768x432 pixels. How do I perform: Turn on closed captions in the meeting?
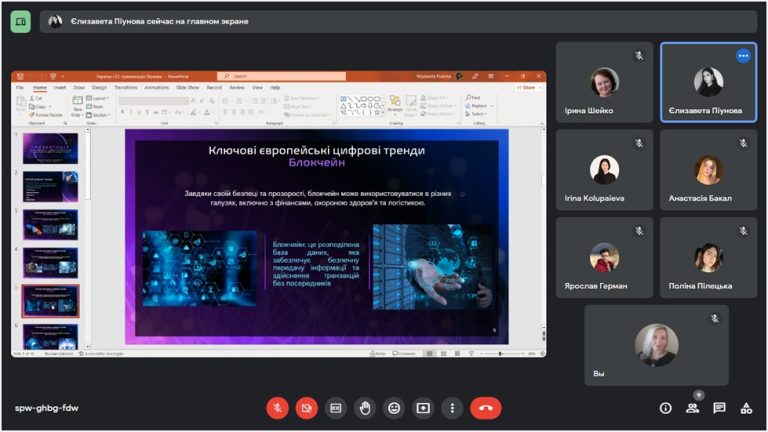click(336, 408)
